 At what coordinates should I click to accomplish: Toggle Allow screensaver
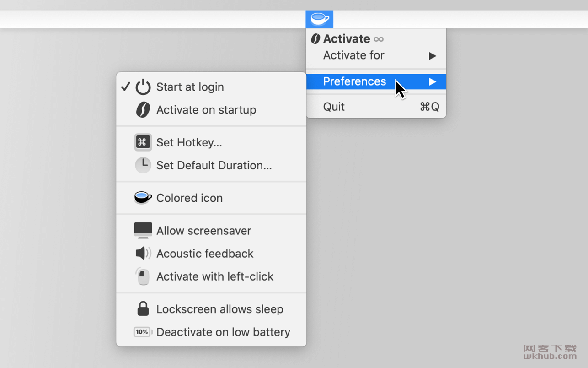coord(211,231)
